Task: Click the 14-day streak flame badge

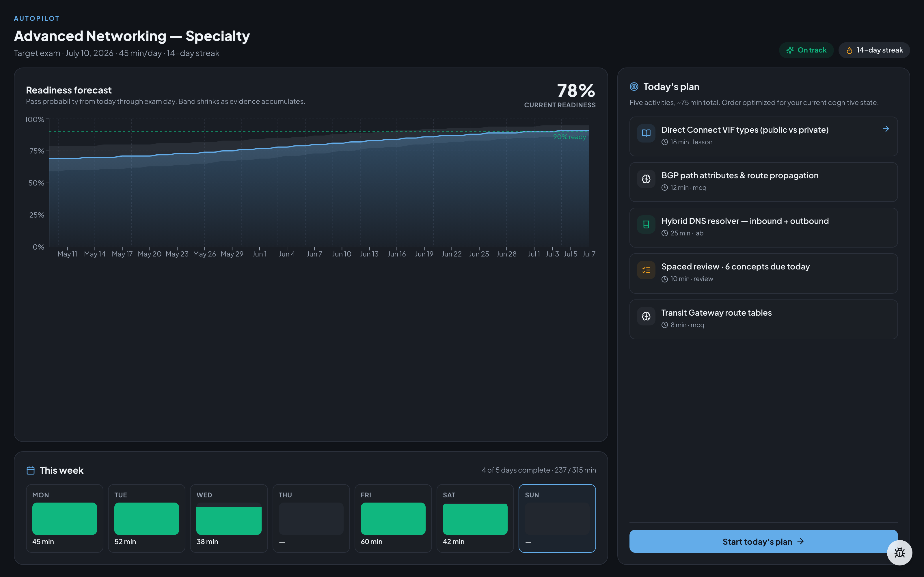Action: 874,50
